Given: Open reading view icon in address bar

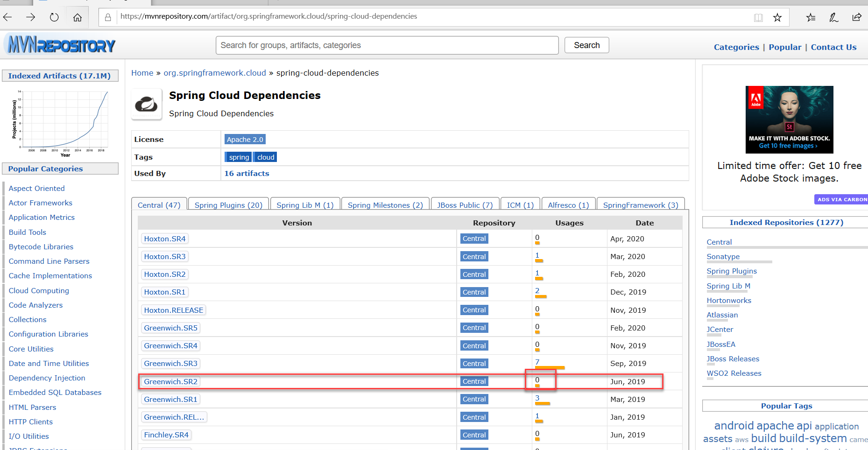Looking at the screenshot, I should pyautogui.click(x=758, y=18).
